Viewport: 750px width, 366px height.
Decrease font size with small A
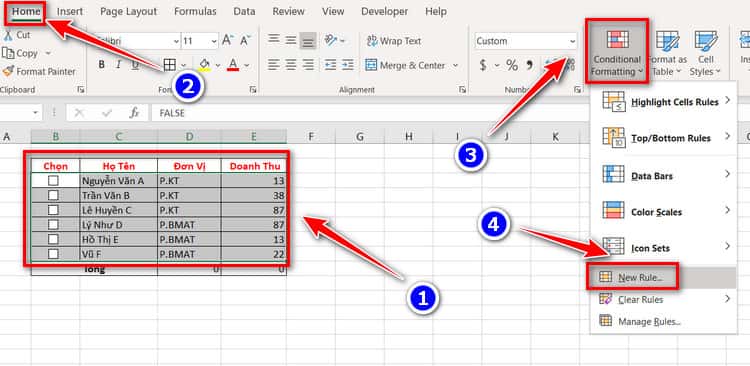pyautogui.click(x=245, y=41)
